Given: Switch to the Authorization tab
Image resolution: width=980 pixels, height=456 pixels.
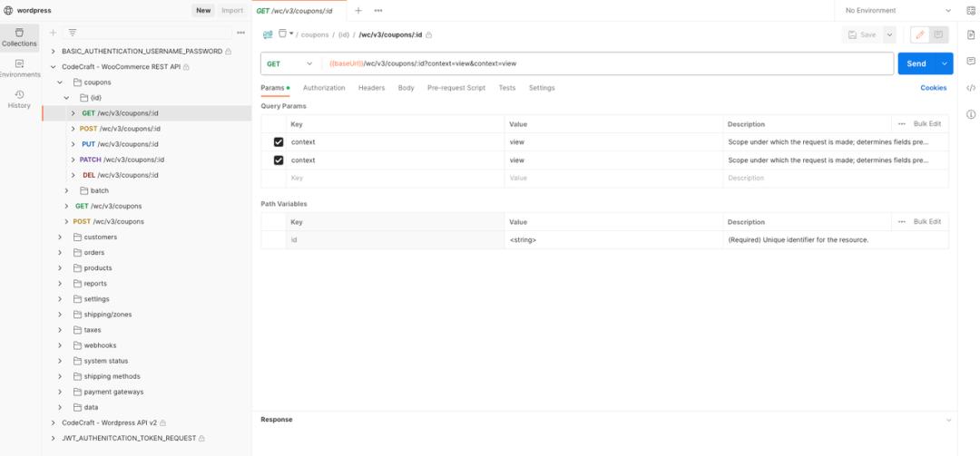Looking at the screenshot, I should click(324, 88).
